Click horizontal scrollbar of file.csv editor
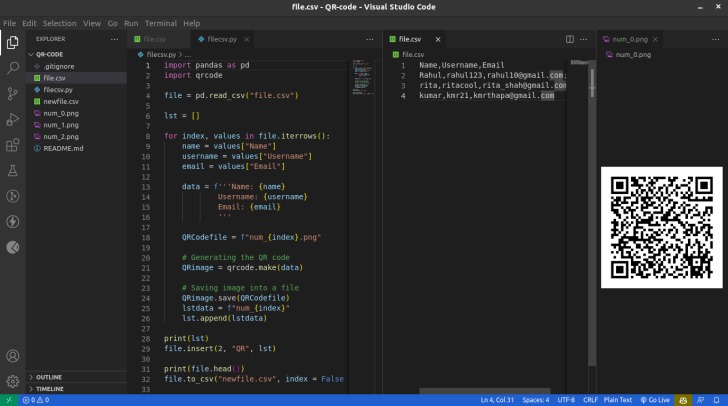Screen dimensions: 728x406 pyautogui.click(x=485, y=391)
